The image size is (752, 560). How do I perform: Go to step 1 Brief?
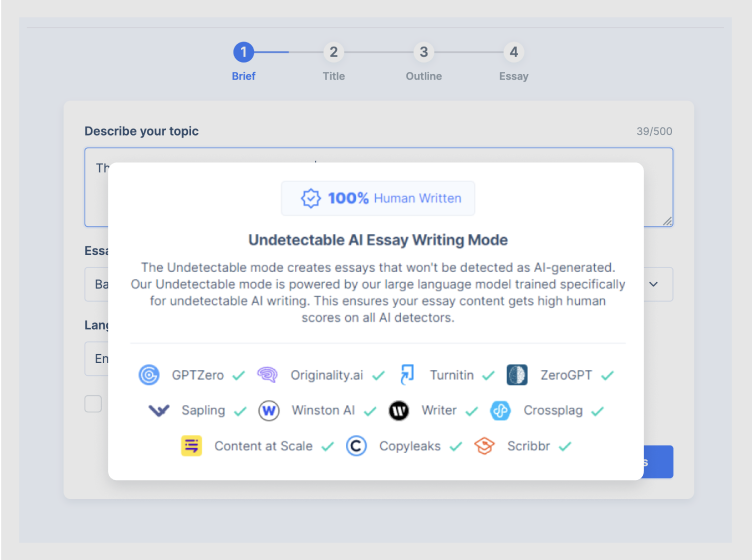coord(244,52)
